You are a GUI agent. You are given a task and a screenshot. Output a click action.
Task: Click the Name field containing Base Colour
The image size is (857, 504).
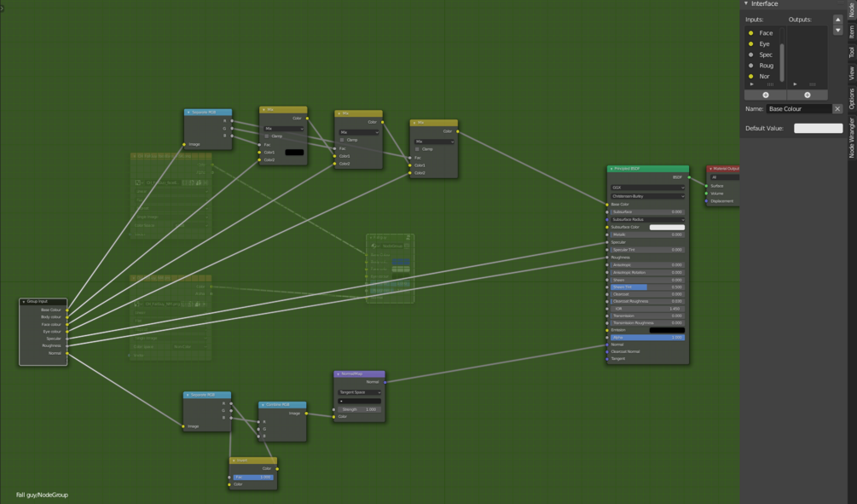click(798, 109)
